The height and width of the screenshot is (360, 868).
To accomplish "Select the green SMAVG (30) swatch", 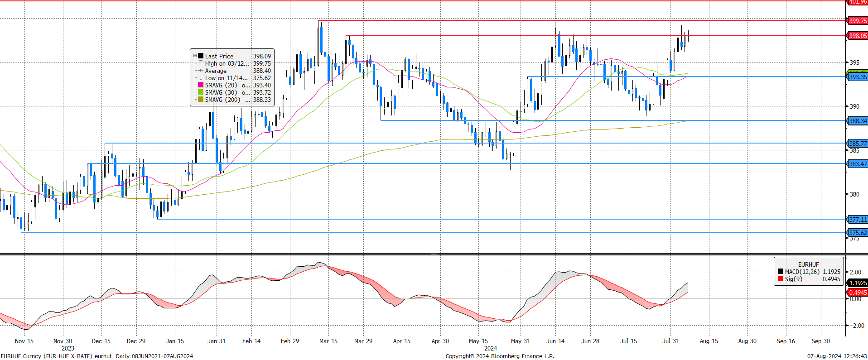I will tap(201, 92).
